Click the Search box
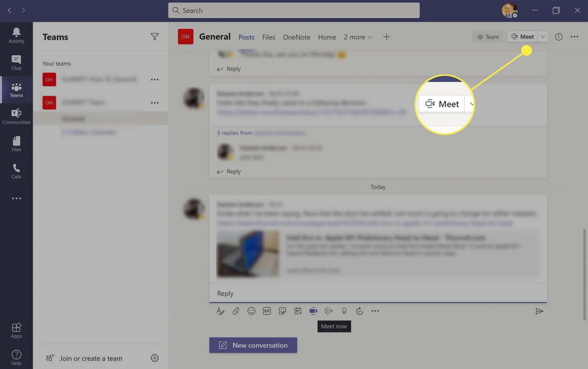Screen dimensions: 588x369 293,10
